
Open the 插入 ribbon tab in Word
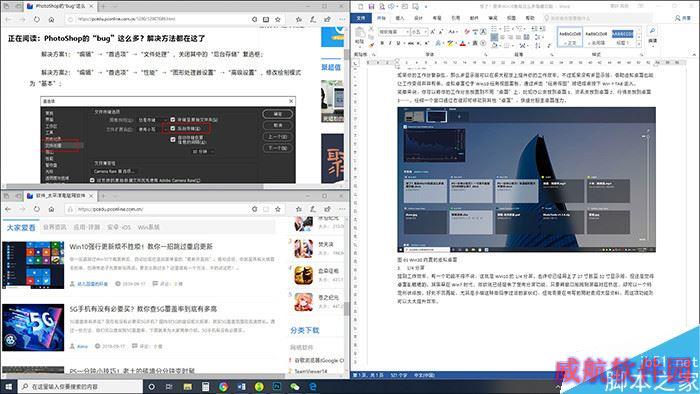coord(400,18)
